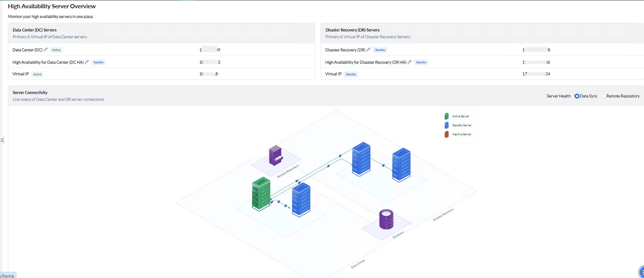644x278 pixels.
Task: Click the High Availability Server Overview heading
Action: click(x=52, y=6)
